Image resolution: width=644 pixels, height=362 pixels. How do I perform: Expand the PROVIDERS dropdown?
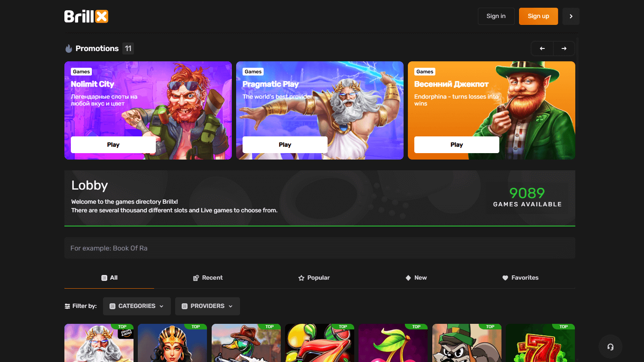click(x=207, y=306)
